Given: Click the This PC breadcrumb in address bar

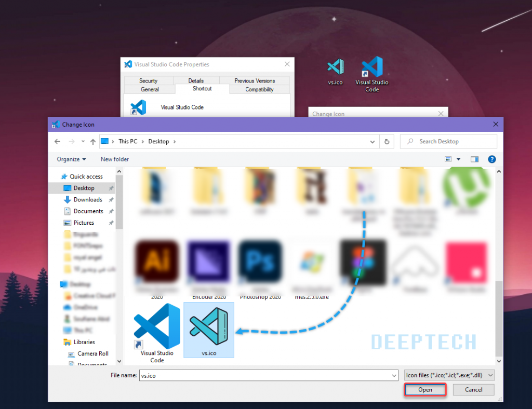Looking at the screenshot, I should click(x=128, y=141).
